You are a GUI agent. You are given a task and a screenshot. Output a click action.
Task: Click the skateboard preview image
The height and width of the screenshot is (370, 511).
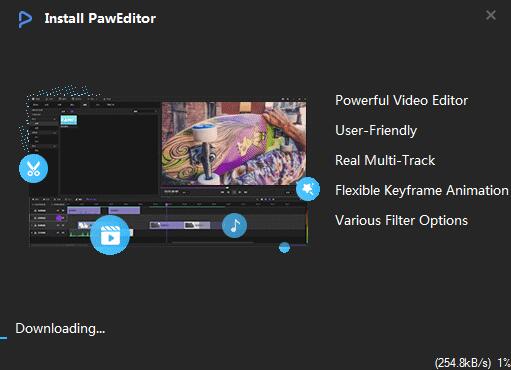(234, 144)
